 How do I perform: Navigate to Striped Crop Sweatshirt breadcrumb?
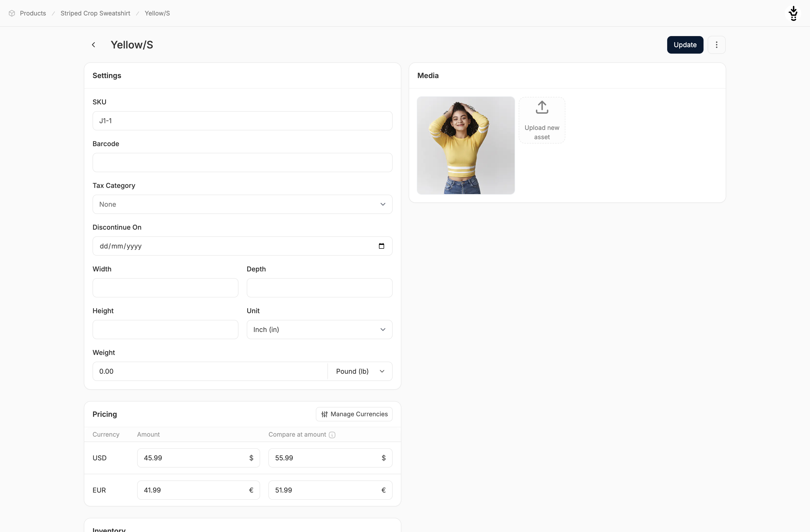click(x=95, y=13)
